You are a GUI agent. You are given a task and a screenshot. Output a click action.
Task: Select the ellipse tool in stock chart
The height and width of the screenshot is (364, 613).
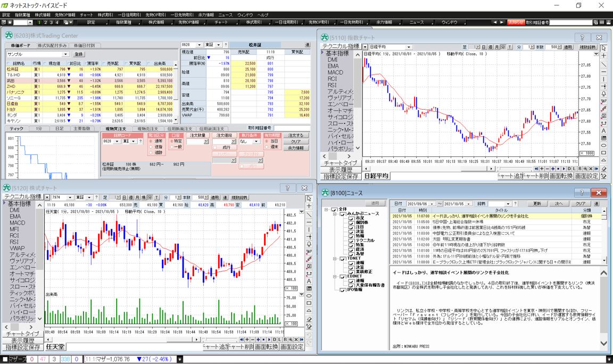(x=309, y=296)
